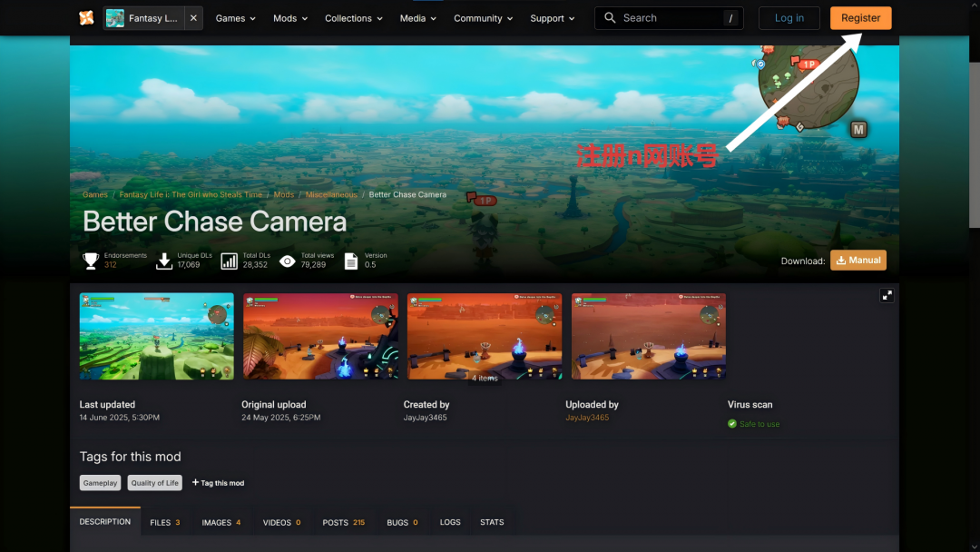980x552 pixels.
Task: Open the Media dropdown menu
Action: 417,18
